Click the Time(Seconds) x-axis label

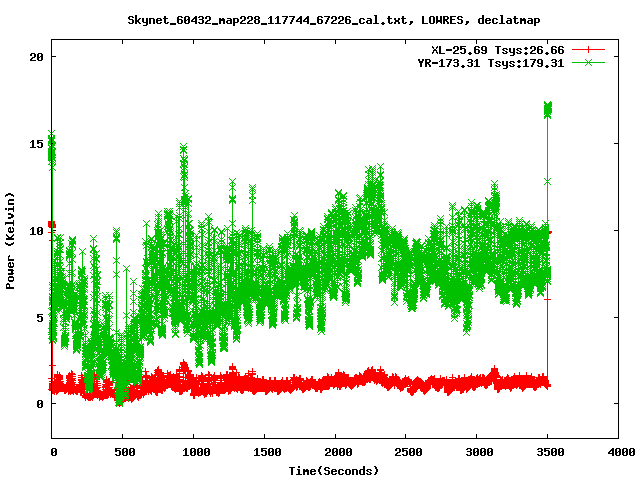pos(333,471)
